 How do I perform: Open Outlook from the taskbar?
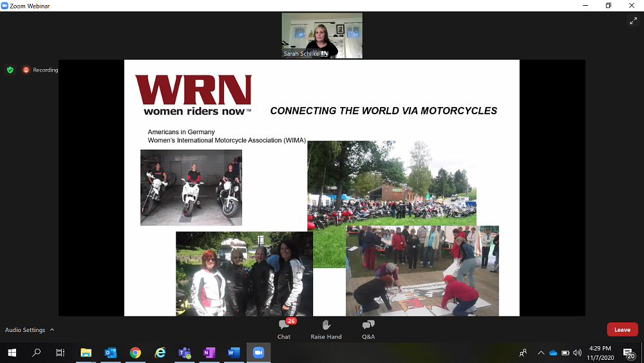point(111,353)
